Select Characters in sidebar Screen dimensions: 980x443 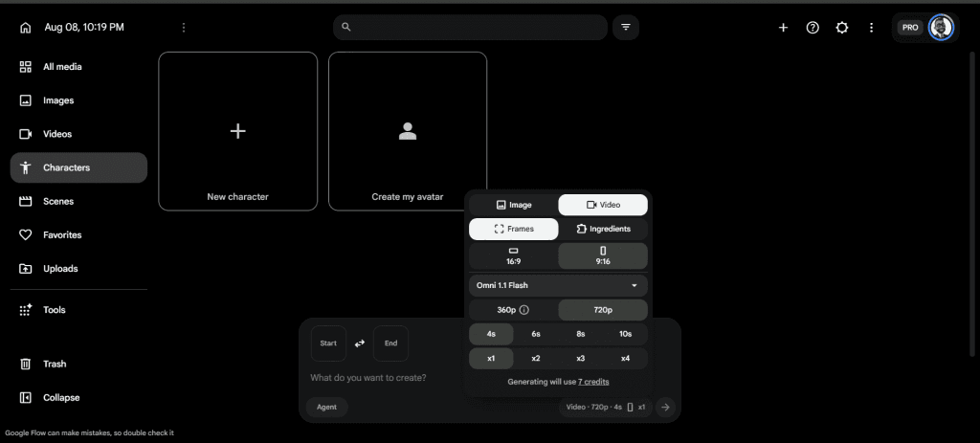click(x=78, y=167)
